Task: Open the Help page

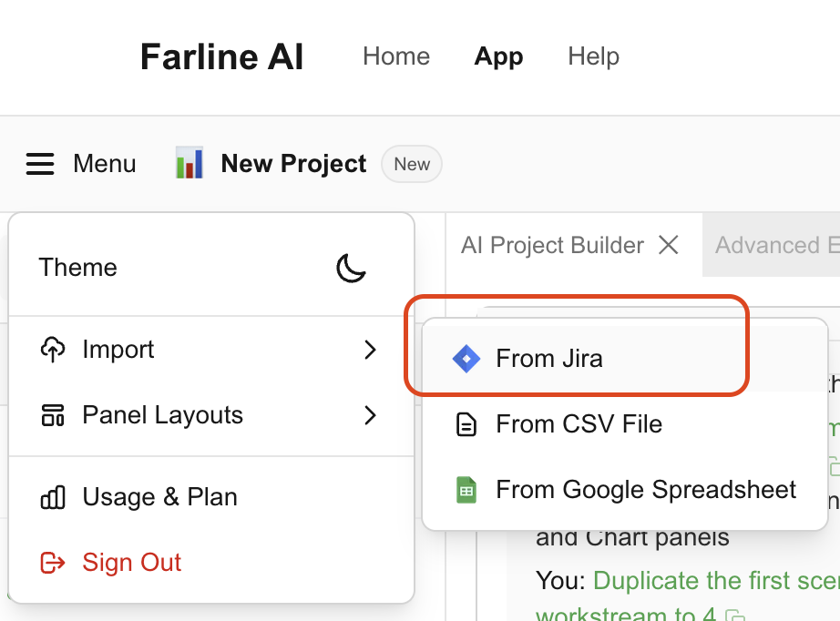Action: pyautogui.click(x=593, y=56)
